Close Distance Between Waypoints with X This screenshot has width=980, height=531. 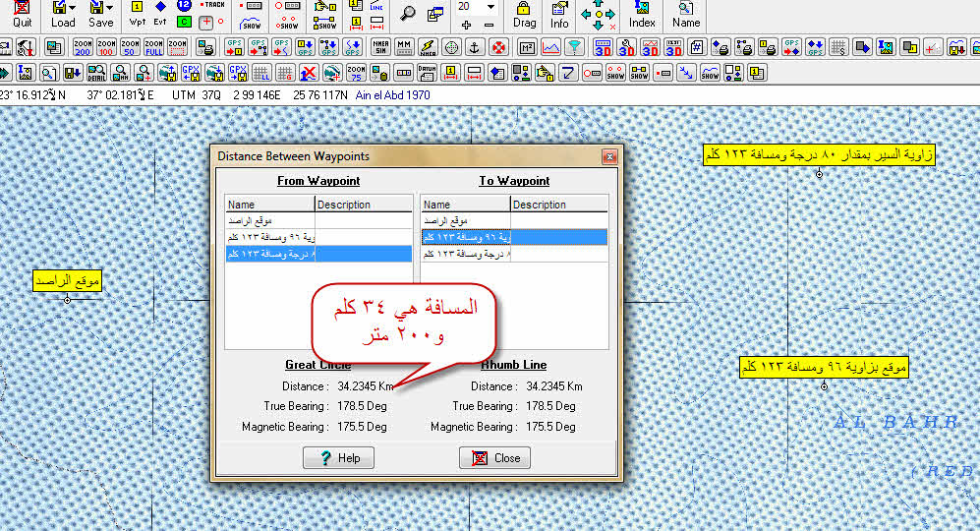click(609, 156)
